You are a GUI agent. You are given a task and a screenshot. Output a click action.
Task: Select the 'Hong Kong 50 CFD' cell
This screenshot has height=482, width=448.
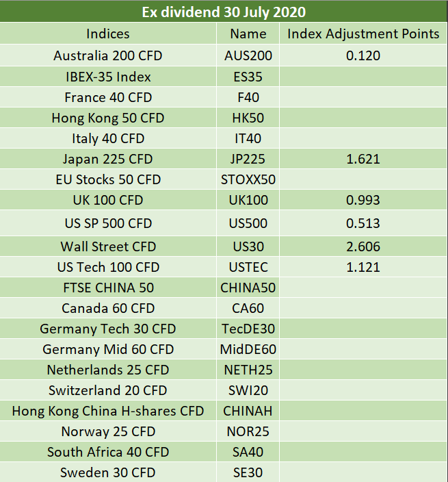(108, 118)
